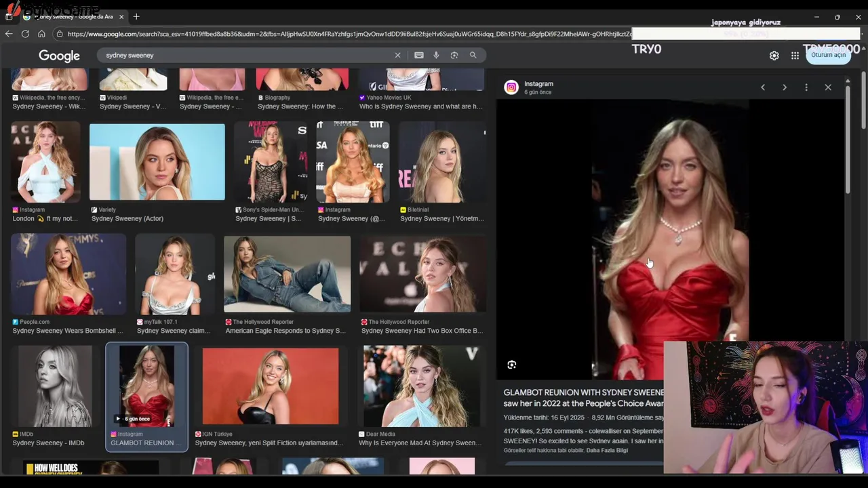This screenshot has height=488, width=868.
Task: Open the IMDb black-and-white thumbnail
Action: [x=55, y=386]
